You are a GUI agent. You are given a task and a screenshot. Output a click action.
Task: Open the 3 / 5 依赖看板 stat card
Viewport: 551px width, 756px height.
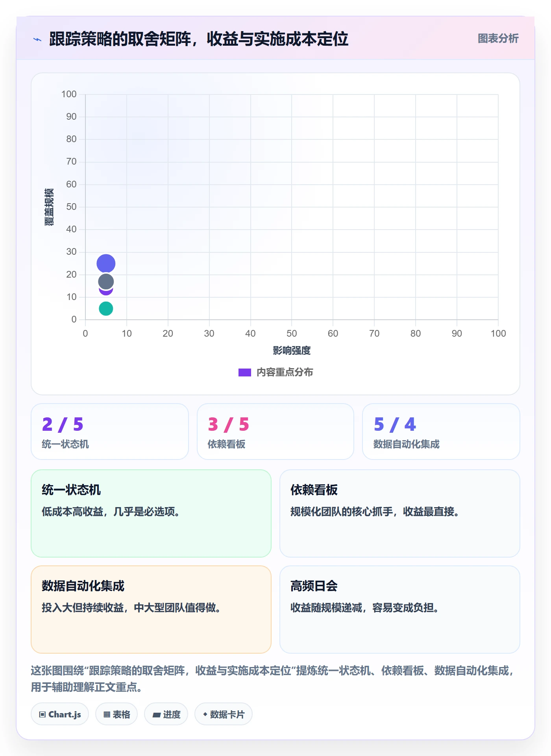[x=275, y=432]
